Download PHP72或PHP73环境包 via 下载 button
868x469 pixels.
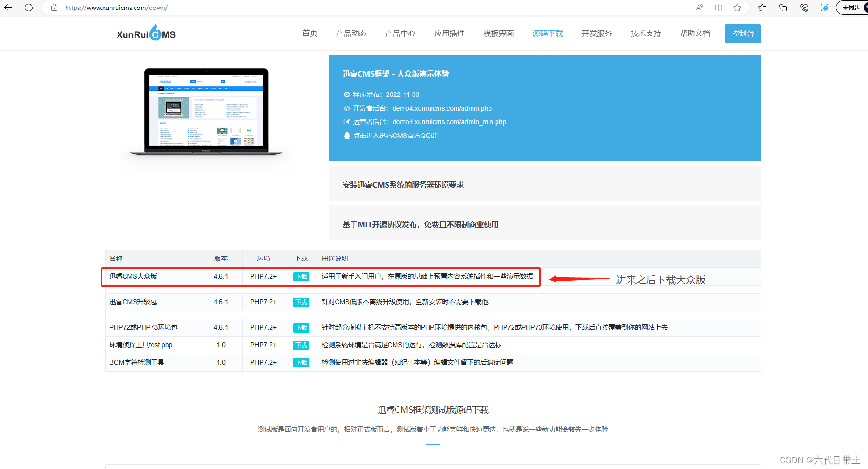(x=301, y=328)
